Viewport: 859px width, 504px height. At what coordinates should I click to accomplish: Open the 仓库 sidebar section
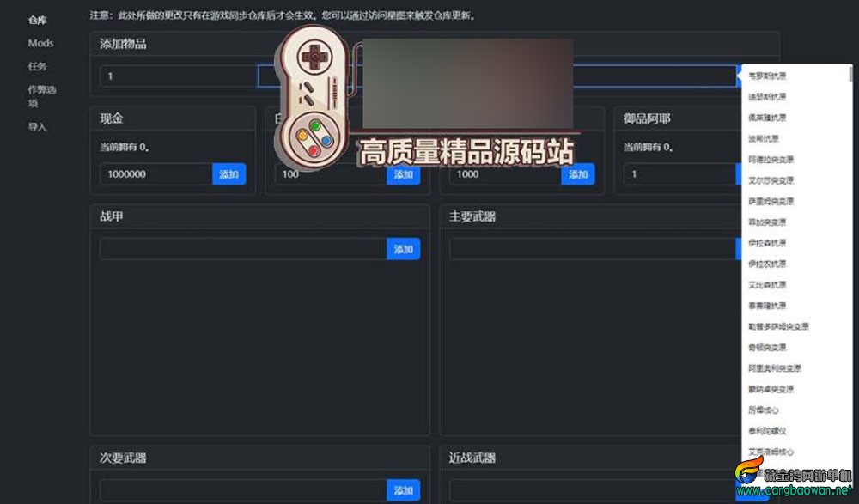tap(38, 19)
